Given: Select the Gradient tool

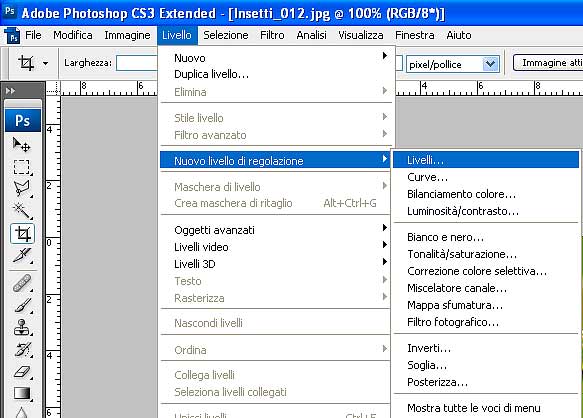Looking at the screenshot, I should click(x=22, y=393).
